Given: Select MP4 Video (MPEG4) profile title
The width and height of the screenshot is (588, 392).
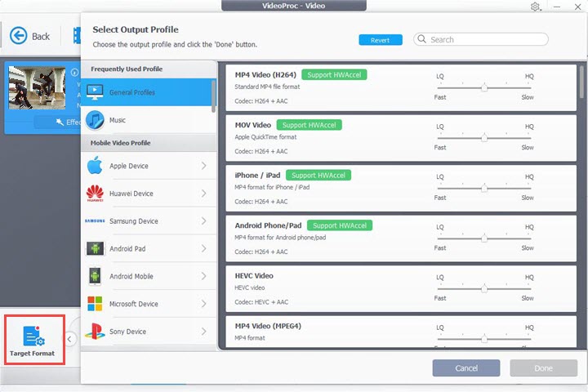Looking at the screenshot, I should 268,326.
